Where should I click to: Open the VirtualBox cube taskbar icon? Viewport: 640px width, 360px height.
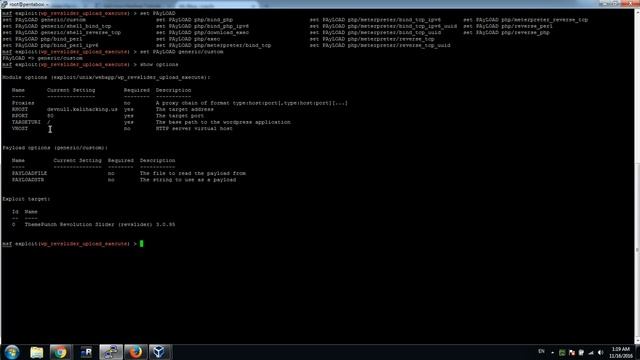tap(160, 352)
